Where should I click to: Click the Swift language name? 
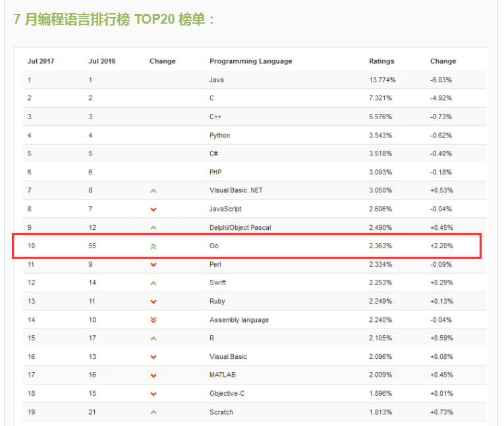217,282
